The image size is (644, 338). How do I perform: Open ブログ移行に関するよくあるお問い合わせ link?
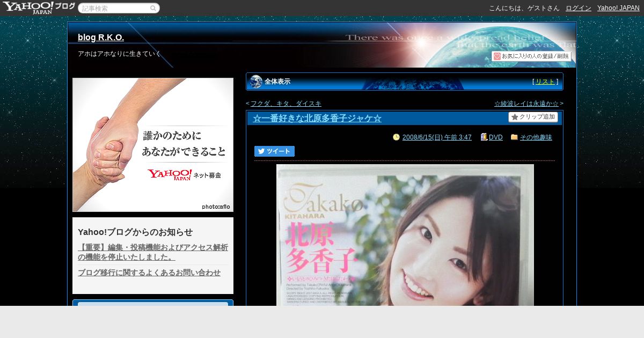coord(149,273)
